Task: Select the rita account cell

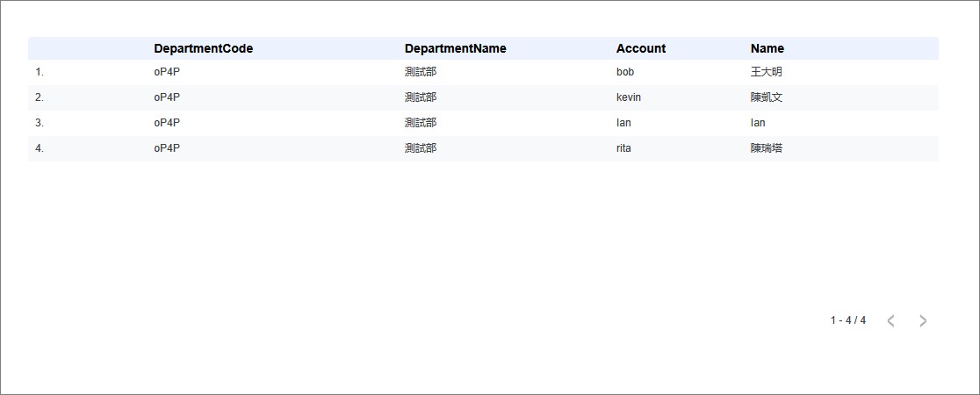Action: point(623,148)
